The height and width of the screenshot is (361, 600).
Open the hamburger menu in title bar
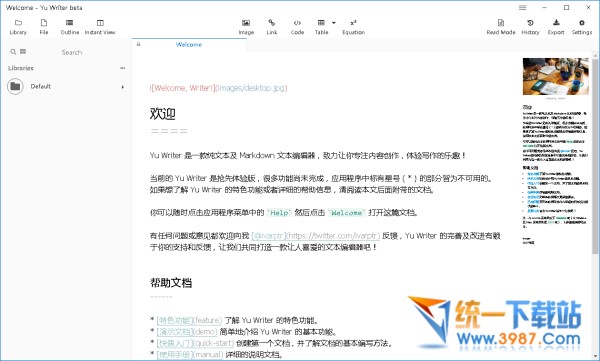[x=522, y=8]
